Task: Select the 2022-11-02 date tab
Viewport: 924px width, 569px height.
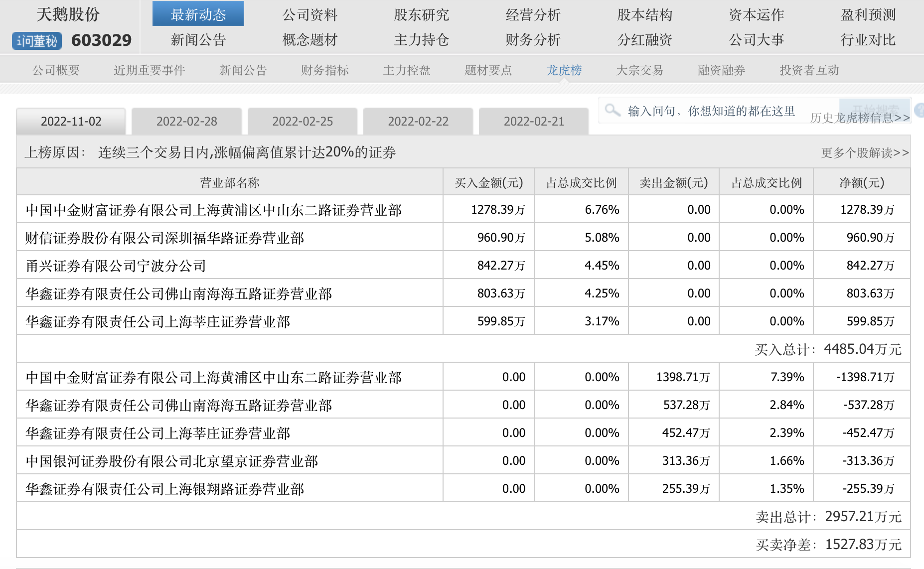Action: pyautogui.click(x=71, y=121)
